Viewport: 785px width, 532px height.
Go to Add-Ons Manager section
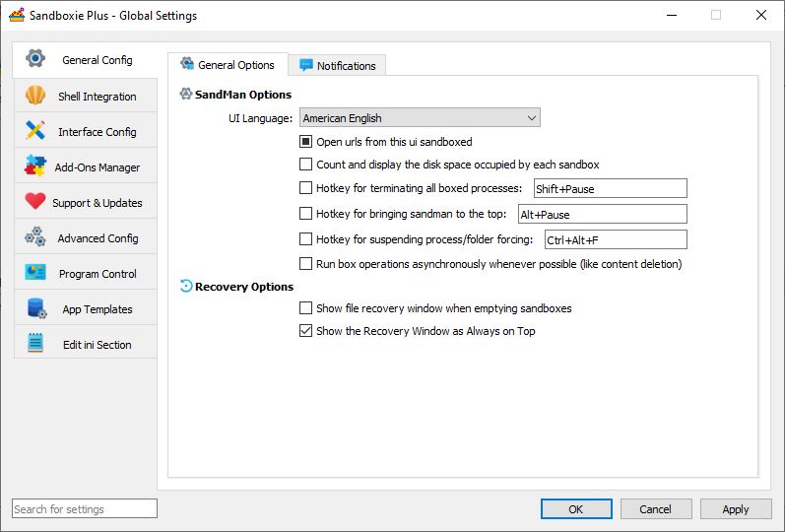[x=86, y=166]
